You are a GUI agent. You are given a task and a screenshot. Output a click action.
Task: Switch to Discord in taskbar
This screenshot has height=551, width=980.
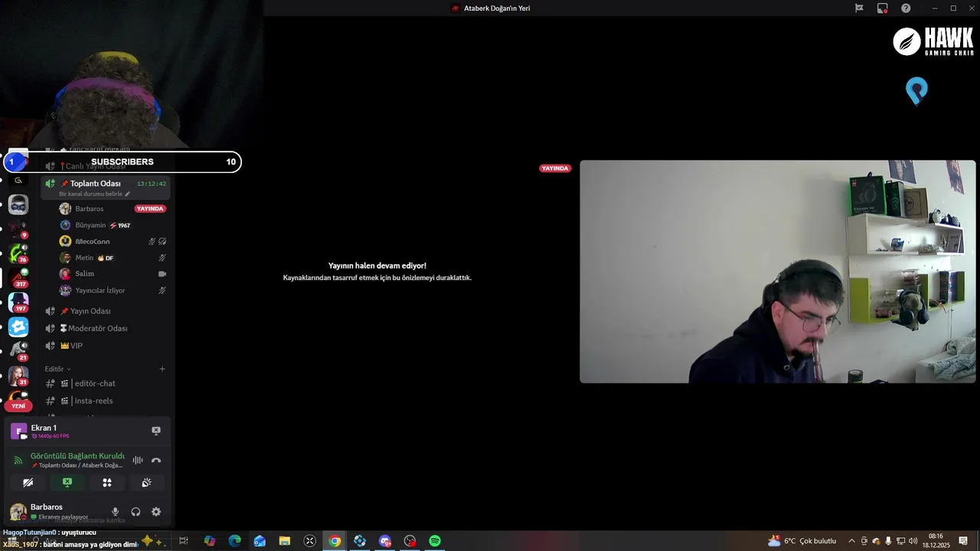pyautogui.click(x=385, y=541)
